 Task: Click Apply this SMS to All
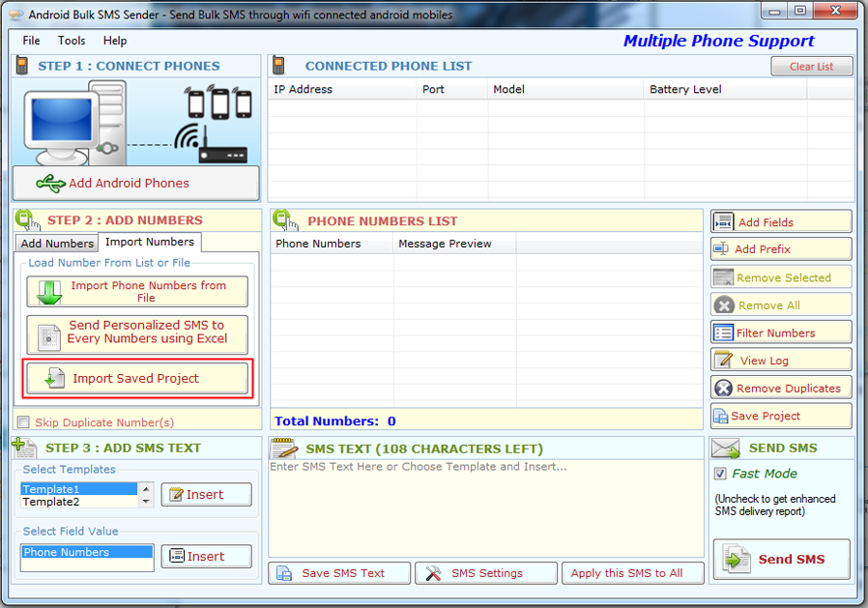626,573
